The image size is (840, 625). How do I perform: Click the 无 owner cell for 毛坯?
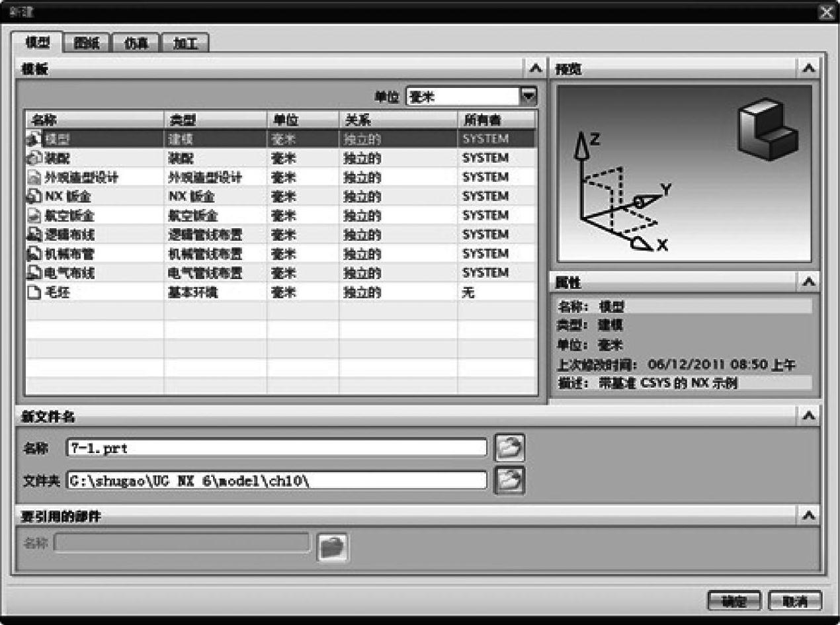(468, 293)
